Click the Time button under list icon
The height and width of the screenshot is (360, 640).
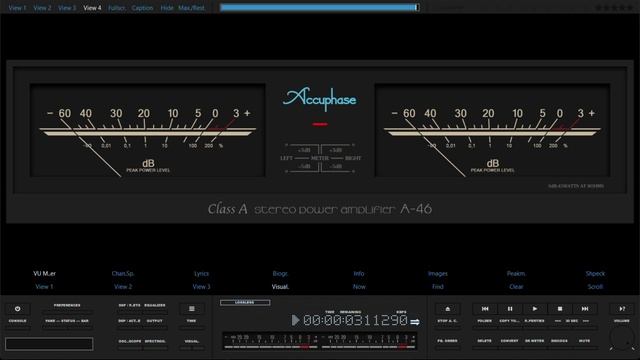pyautogui.click(x=191, y=321)
